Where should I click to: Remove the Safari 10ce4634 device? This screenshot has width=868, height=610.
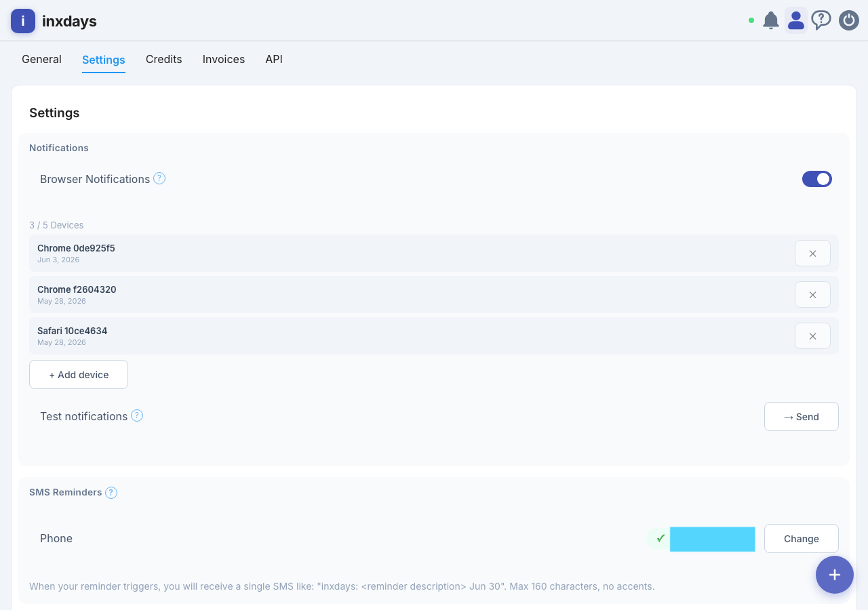pyautogui.click(x=812, y=336)
